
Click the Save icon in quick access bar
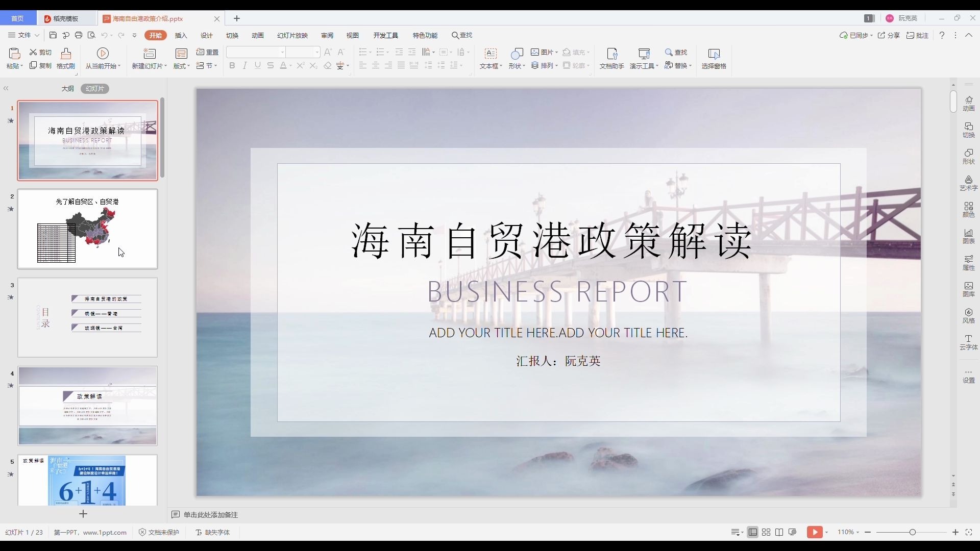point(53,35)
